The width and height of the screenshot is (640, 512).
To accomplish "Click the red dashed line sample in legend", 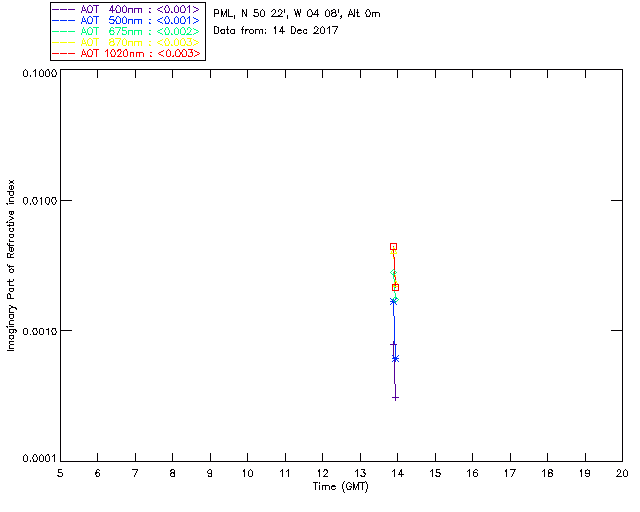I will [x=64, y=53].
